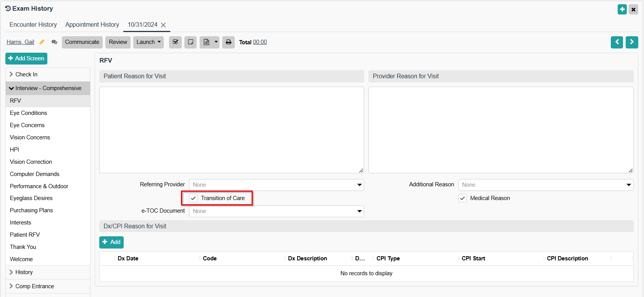Switch to the Encounter History tab
This screenshot has width=644, height=297.
pos(33,24)
